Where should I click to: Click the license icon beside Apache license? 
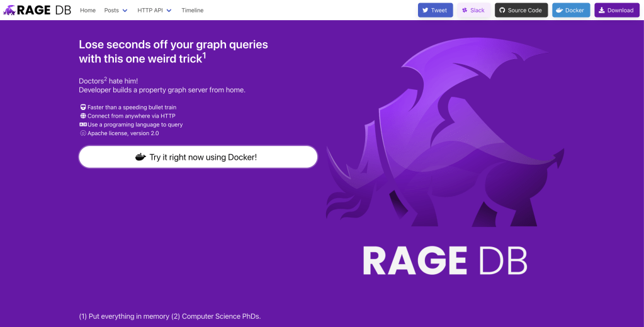(82, 133)
